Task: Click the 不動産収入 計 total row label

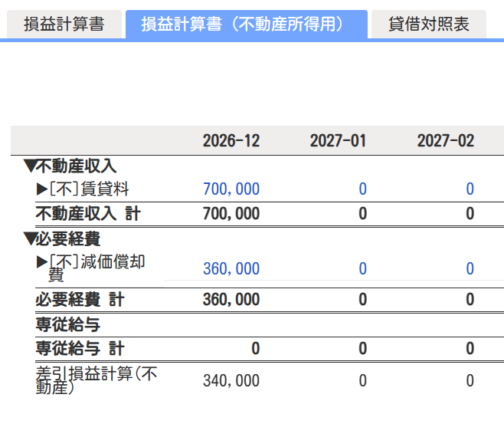Action: (x=88, y=213)
